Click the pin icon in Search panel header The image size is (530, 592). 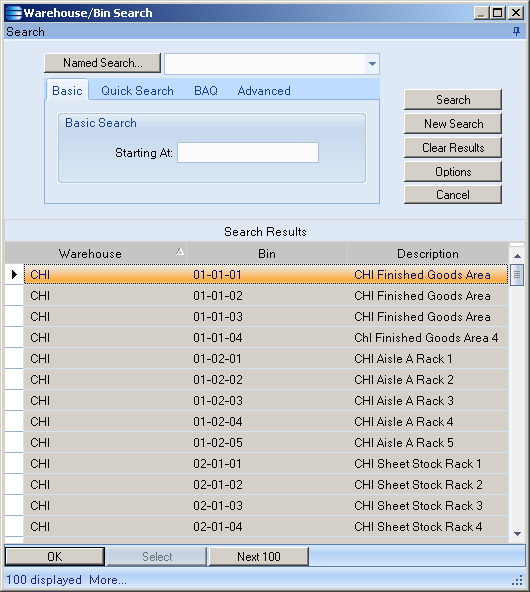(x=516, y=31)
